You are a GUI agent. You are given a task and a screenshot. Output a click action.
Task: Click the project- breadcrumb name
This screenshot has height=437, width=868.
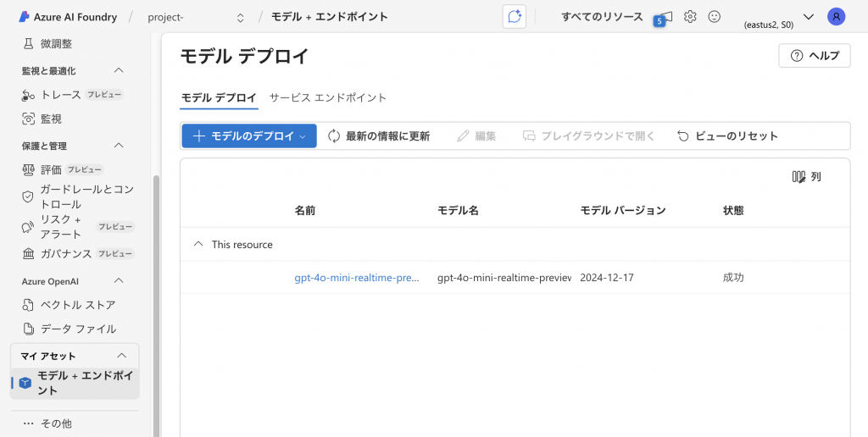point(165,17)
